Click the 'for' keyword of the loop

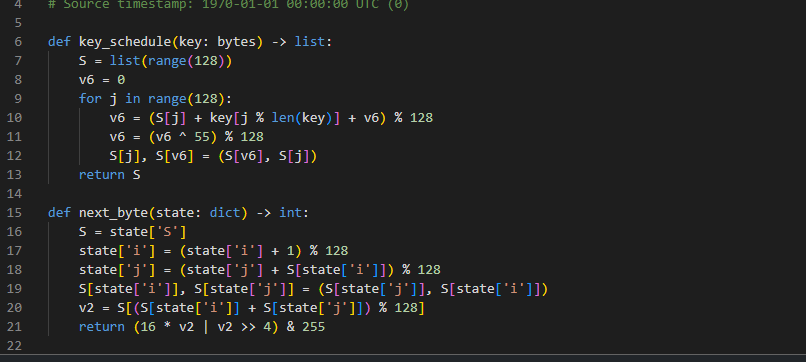[90, 99]
